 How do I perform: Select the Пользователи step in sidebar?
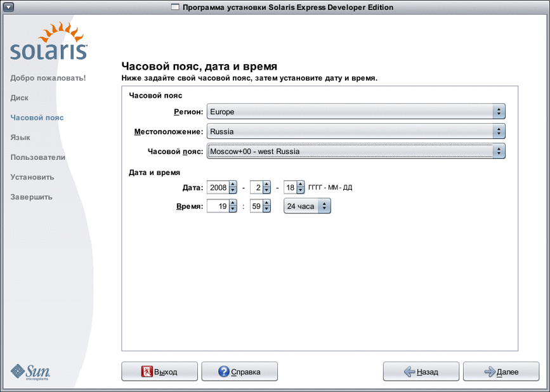click(38, 157)
